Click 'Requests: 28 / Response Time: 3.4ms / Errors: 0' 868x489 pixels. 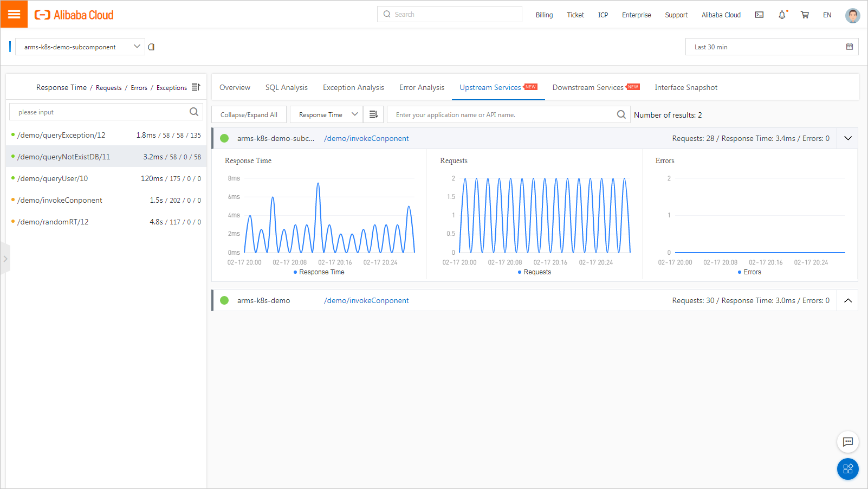(750, 138)
